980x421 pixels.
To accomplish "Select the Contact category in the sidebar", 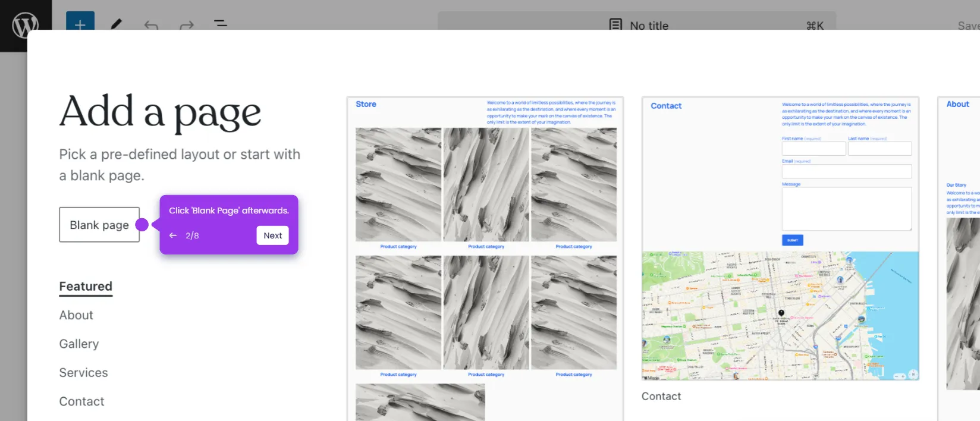I will [x=81, y=401].
